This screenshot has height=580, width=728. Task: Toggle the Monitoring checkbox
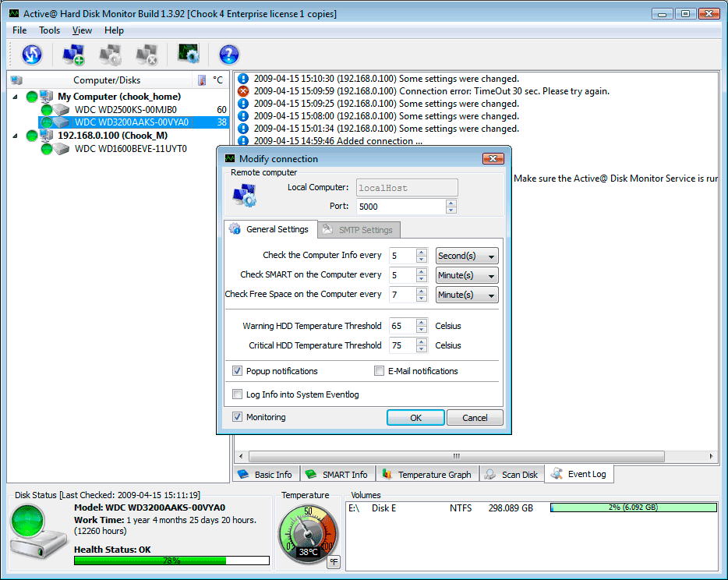pyautogui.click(x=237, y=416)
